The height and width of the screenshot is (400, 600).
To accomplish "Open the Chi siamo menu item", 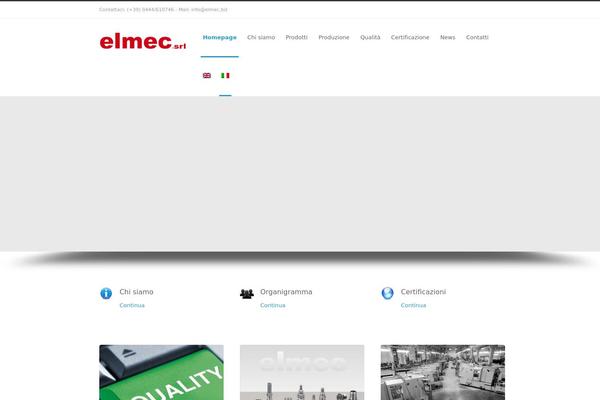I will [261, 38].
